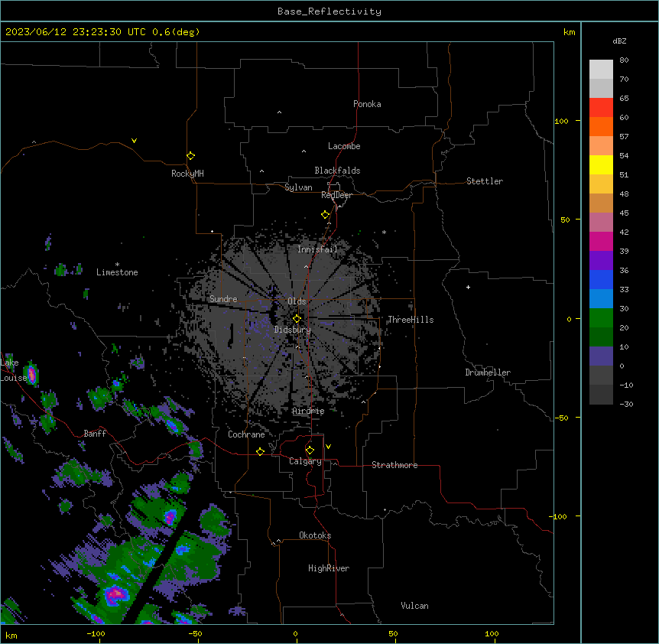This screenshot has width=659, height=644.
Task: Click the Cochrane town label
Action: pos(246,434)
